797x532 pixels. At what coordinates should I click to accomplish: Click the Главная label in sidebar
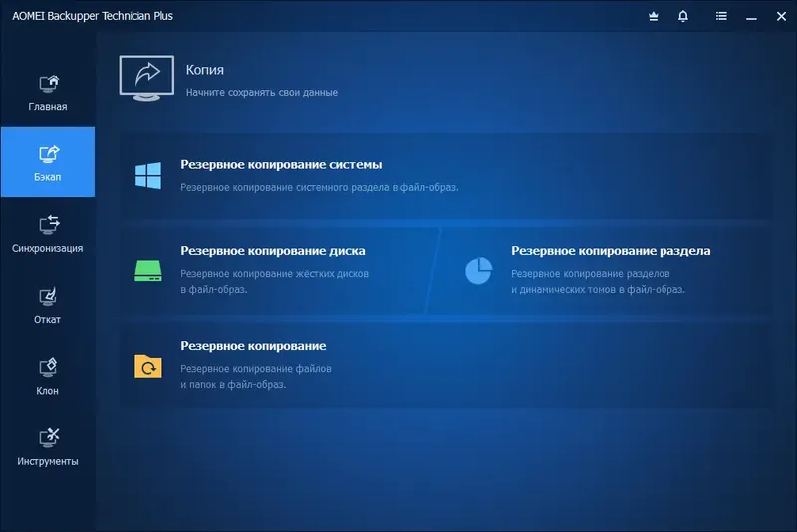pyautogui.click(x=48, y=107)
